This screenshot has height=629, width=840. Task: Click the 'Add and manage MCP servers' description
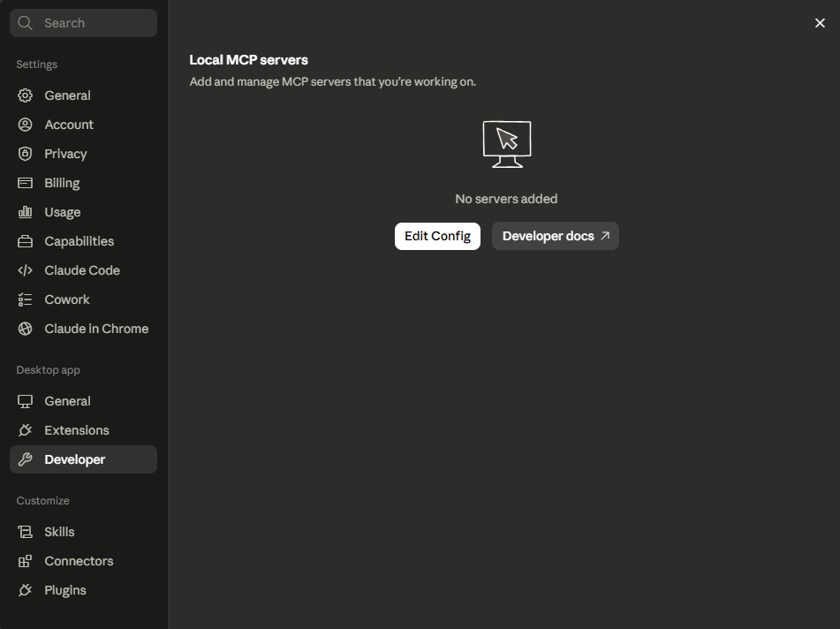pos(333,82)
